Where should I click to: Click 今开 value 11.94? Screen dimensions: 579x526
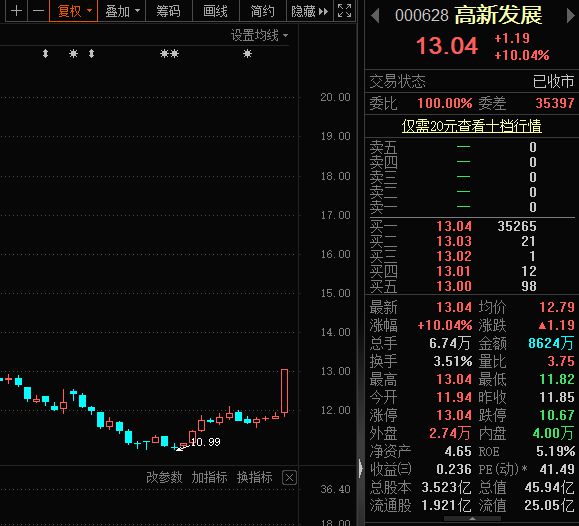pos(454,397)
